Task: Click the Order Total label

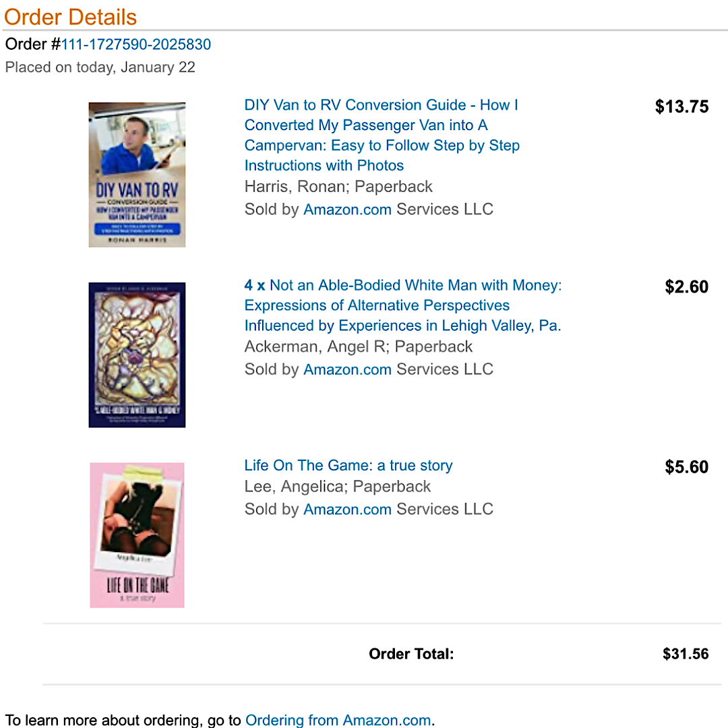Action: (411, 654)
